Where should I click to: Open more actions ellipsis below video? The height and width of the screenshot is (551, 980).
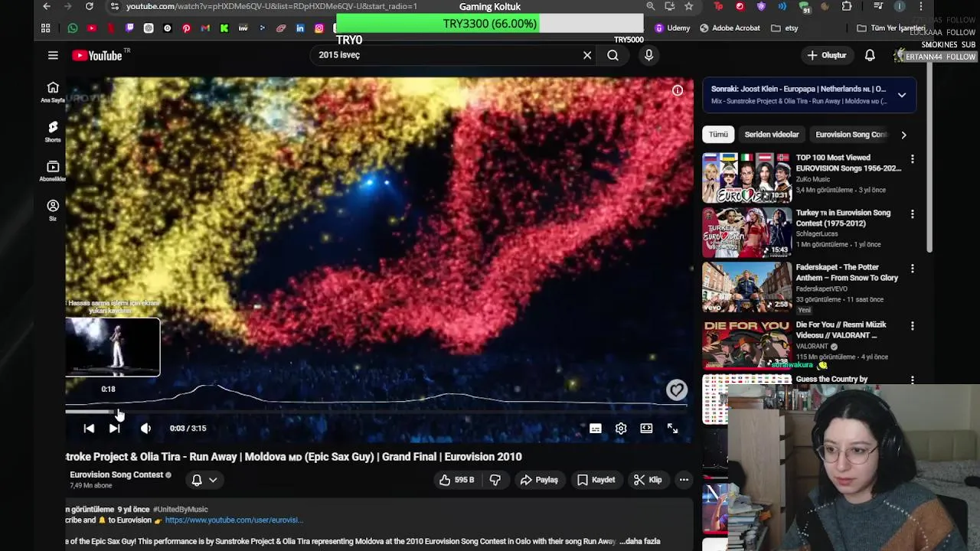(x=684, y=480)
